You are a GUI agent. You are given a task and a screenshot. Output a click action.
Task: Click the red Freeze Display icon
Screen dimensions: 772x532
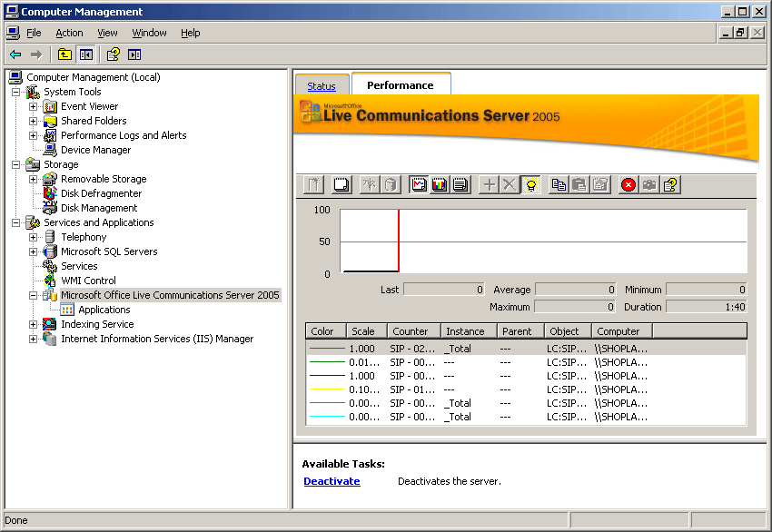[628, 185]
